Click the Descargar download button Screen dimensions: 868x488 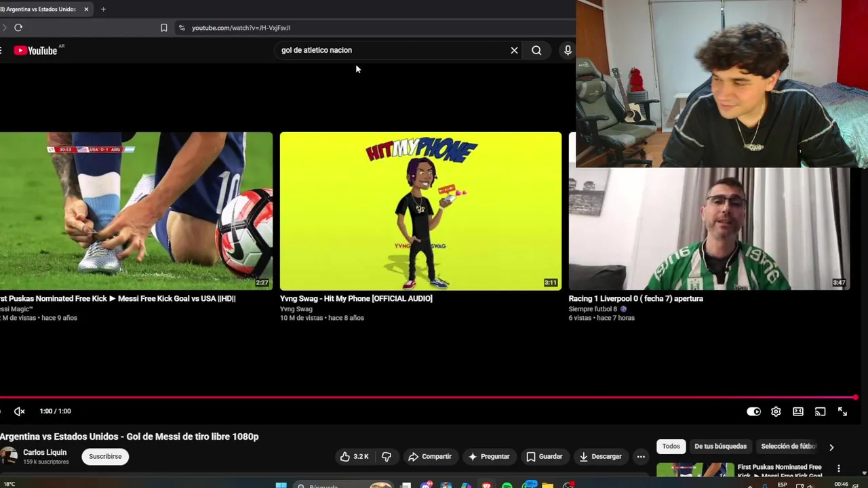coord(600,457)
